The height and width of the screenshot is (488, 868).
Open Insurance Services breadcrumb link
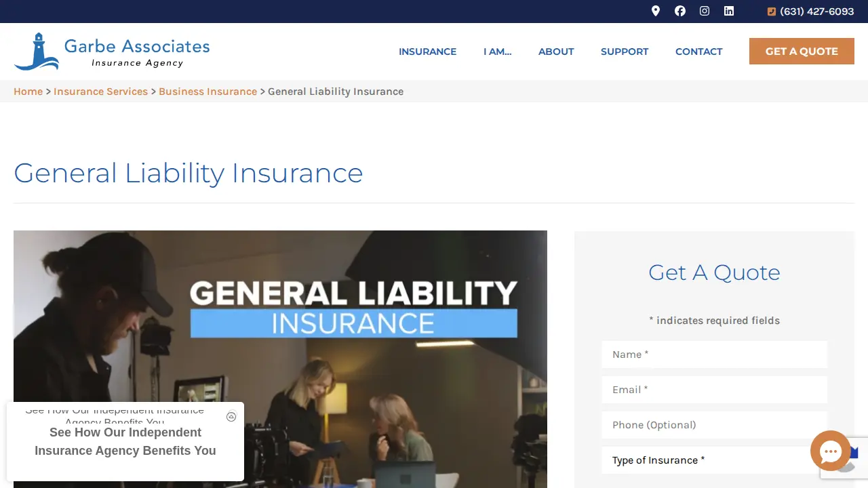pos(100,91)
